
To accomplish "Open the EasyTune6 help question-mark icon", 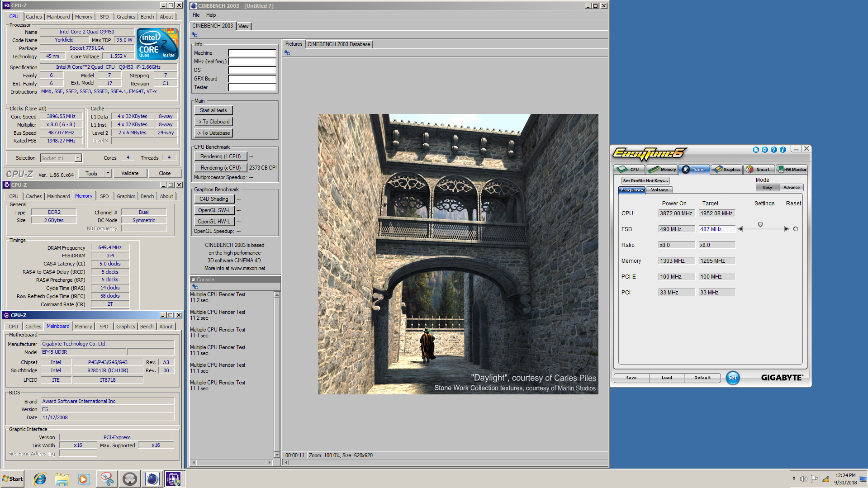I will (x=774, y=150).
